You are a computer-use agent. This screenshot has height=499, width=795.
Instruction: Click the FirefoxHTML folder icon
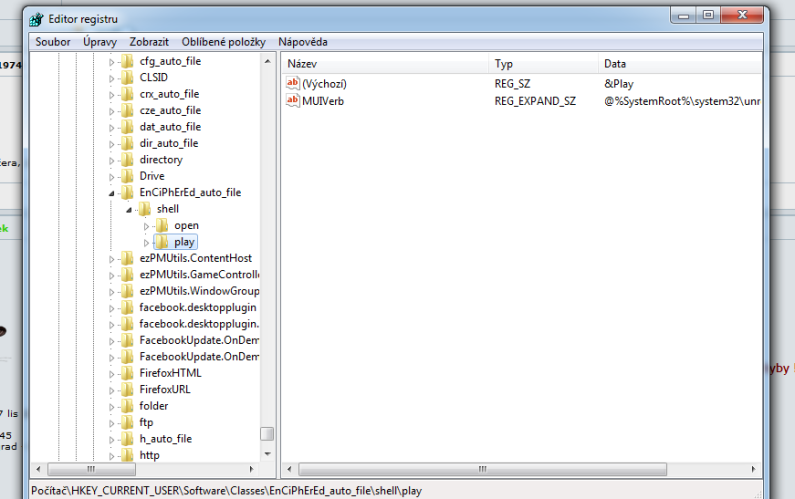coord(127,373)
